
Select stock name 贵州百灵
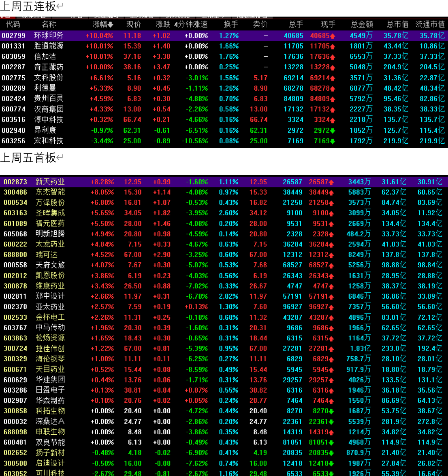[x=49, y=99]
